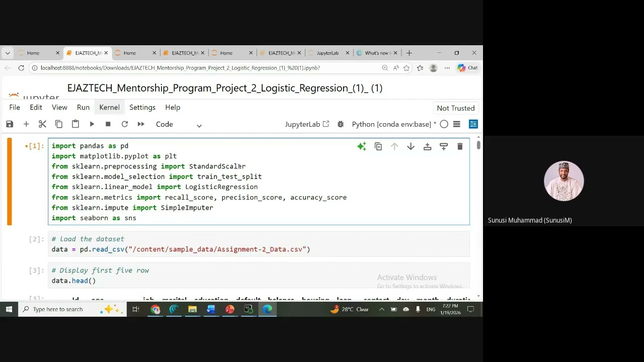Add this page to favorites star
This screenshot has height=362, width=644.
tap(407, 68)
